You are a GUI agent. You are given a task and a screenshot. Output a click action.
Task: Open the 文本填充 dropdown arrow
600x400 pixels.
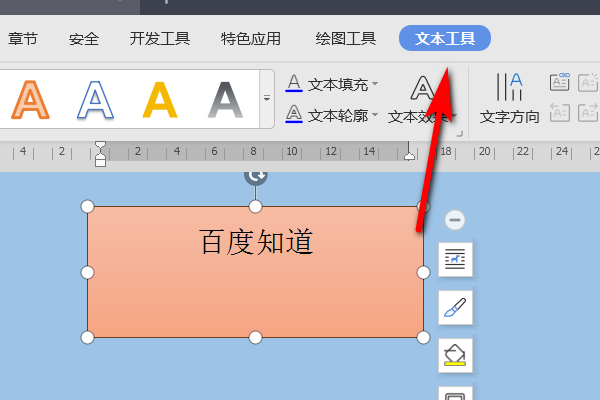(x=375, y=83)
